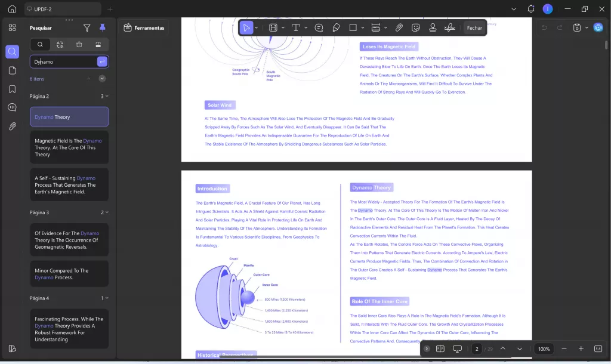Select result 'A Self - Sustaining Dynamo Process'
Image resolution: width=611 pixels, height=364 pixels.
[x=69, y=185]
